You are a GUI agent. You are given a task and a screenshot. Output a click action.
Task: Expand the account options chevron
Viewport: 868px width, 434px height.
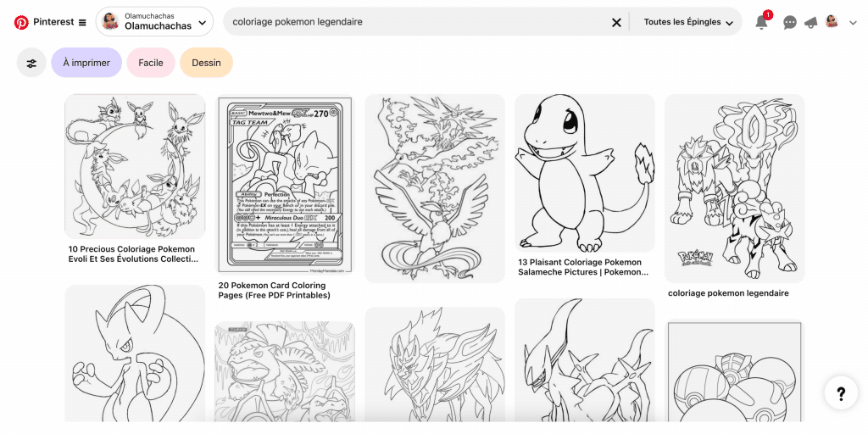click(853, 22)
